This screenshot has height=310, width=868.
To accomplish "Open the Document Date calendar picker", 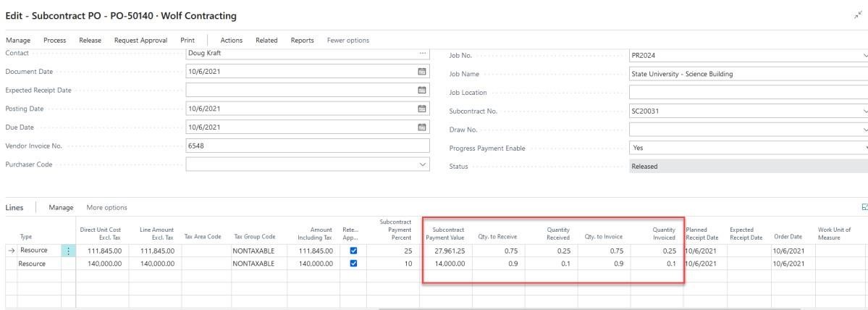I will (x=423, y=71).
